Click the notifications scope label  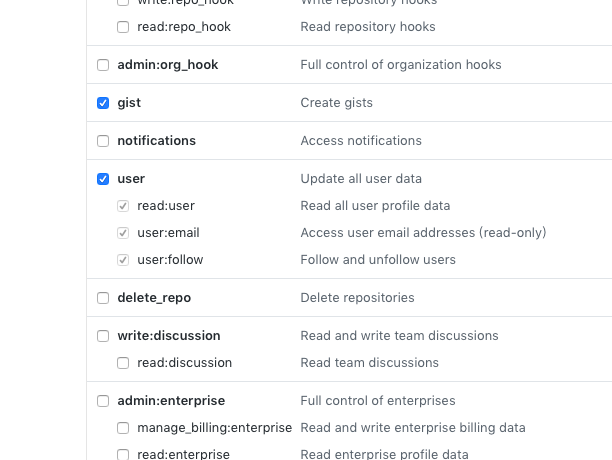tap(156, 141)
